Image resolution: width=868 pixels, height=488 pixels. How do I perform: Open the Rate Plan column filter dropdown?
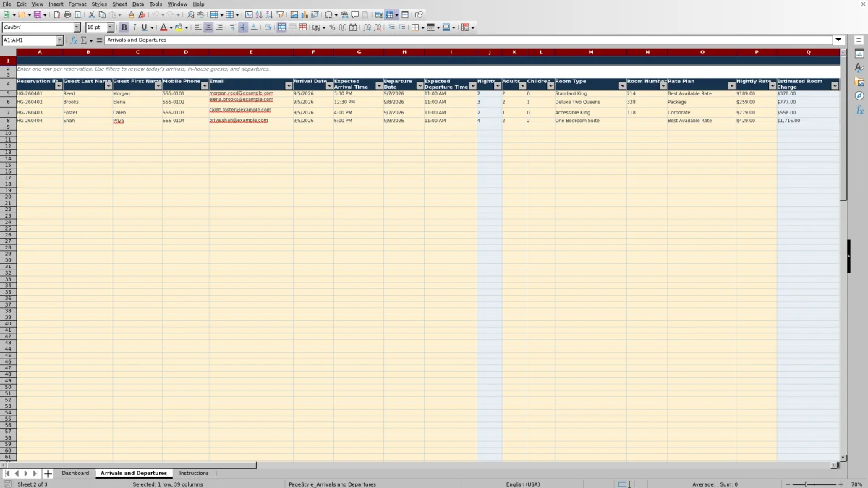point(731,85)
